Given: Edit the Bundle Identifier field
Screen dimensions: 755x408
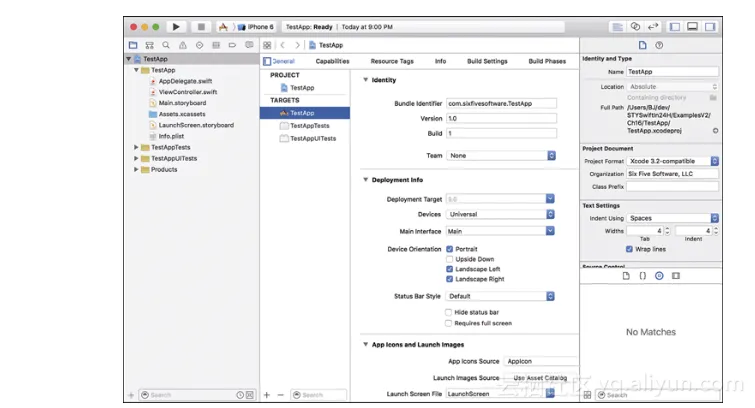Looking at the screenshot, I should click(x=501, y=104).
